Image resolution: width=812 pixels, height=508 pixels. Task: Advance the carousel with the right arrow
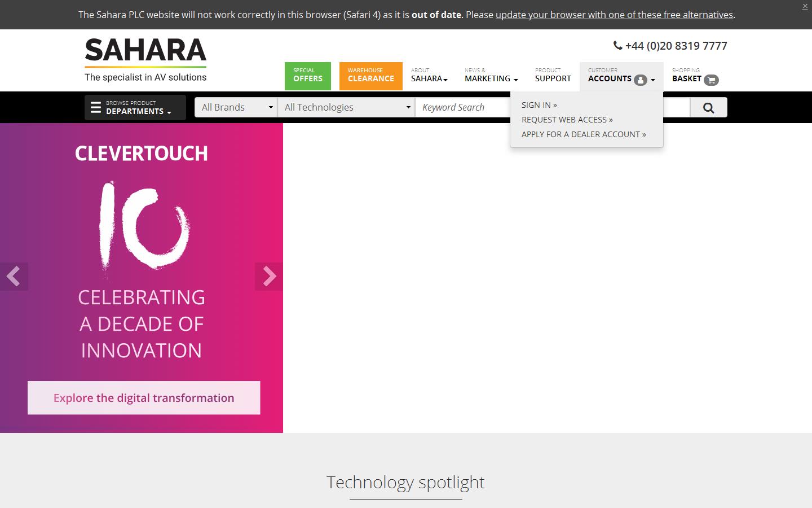(269, 276)
